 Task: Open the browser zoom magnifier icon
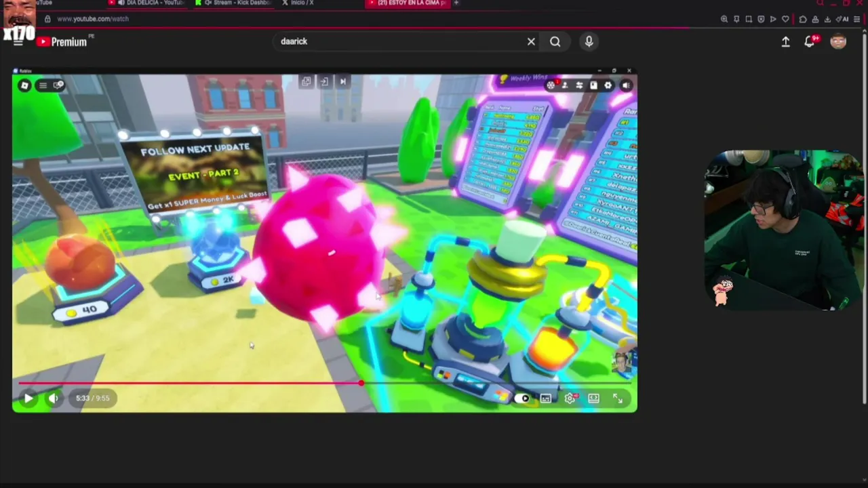point(724,19)
